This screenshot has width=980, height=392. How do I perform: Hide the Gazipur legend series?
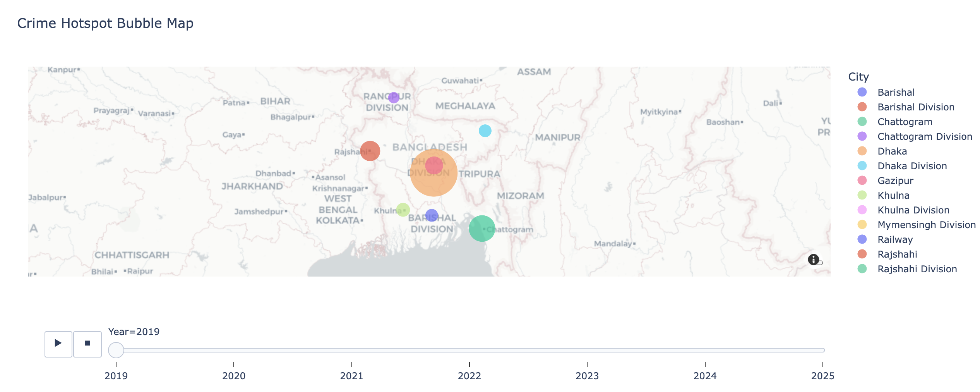(895, 181)
